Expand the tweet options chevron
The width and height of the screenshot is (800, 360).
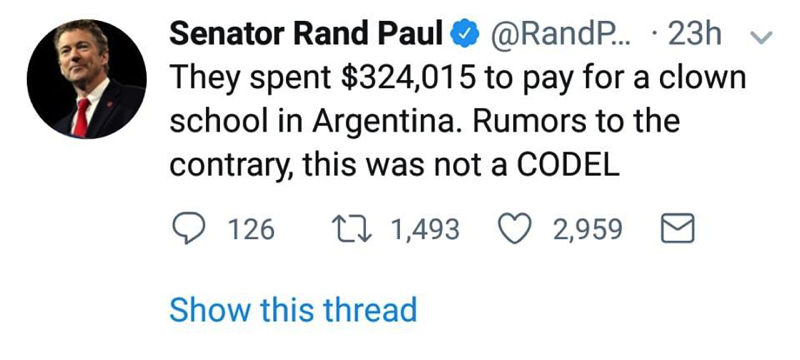point(761,37)
